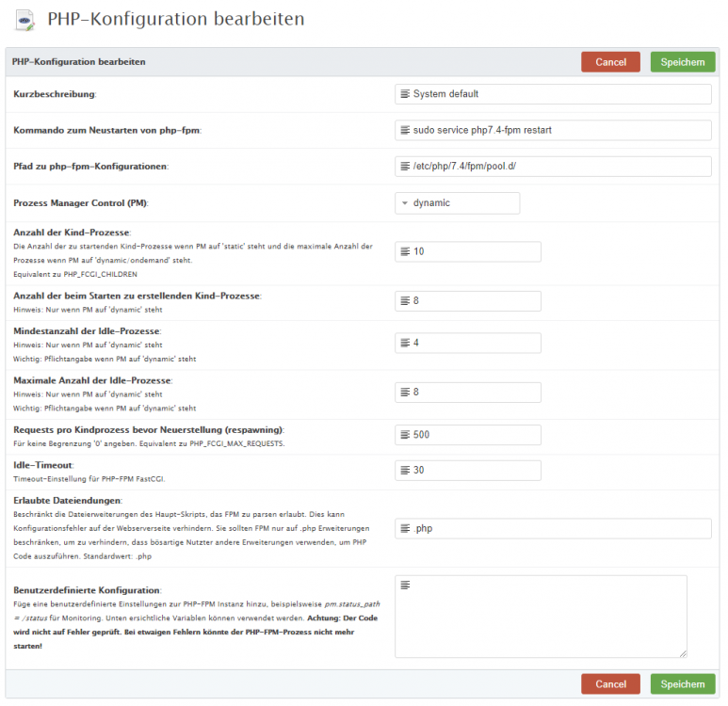
Task: Click the top Cancel button
Action: 610,62
